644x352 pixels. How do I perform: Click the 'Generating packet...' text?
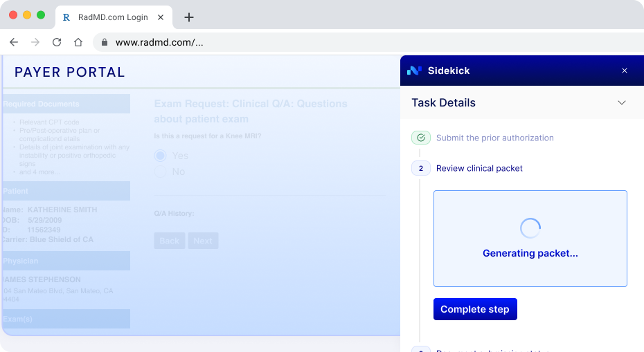pos(530,253)
